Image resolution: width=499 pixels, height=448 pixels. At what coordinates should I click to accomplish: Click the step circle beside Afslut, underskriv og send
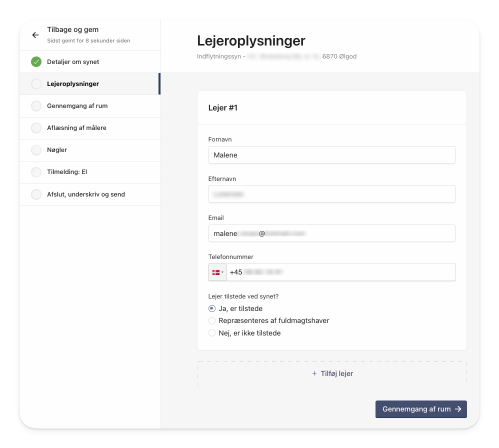pyautogui.click(x=36, y=194)
